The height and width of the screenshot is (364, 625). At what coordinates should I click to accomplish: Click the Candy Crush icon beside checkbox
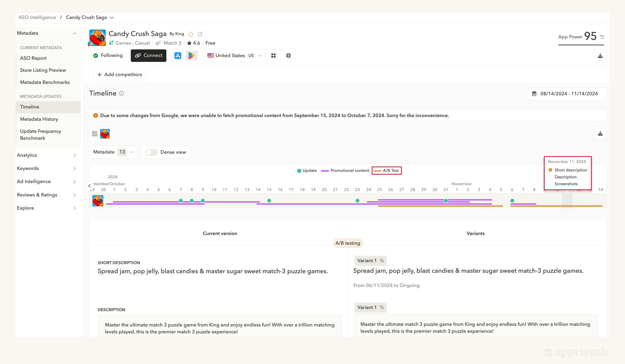click(105, 134)
